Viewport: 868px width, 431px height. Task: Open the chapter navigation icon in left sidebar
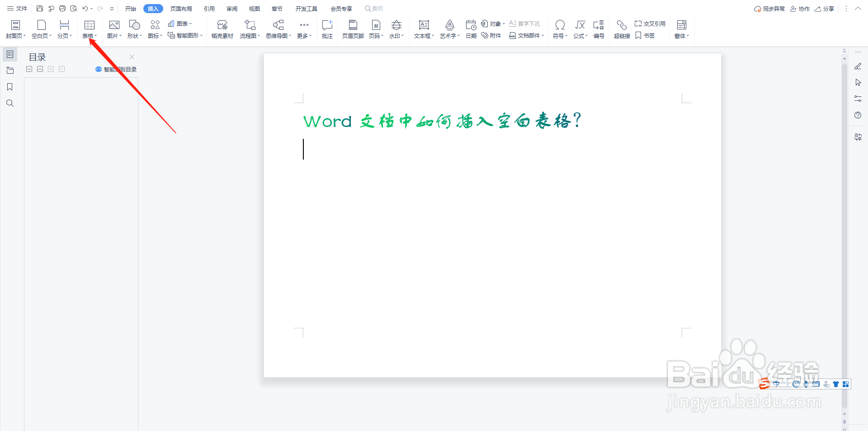(10, 71)
